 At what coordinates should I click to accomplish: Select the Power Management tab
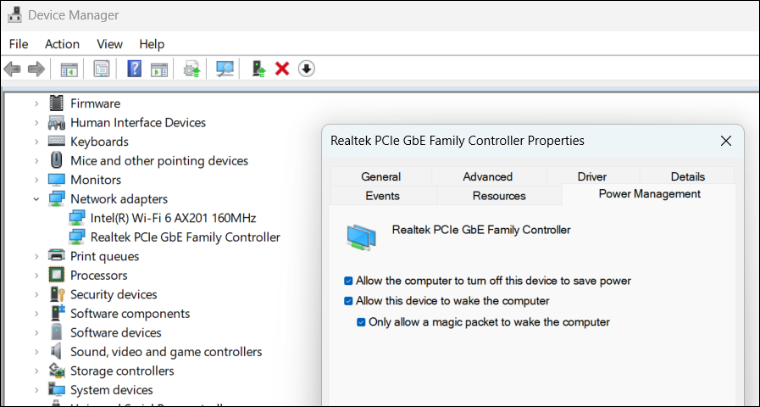tap(649, 194)
